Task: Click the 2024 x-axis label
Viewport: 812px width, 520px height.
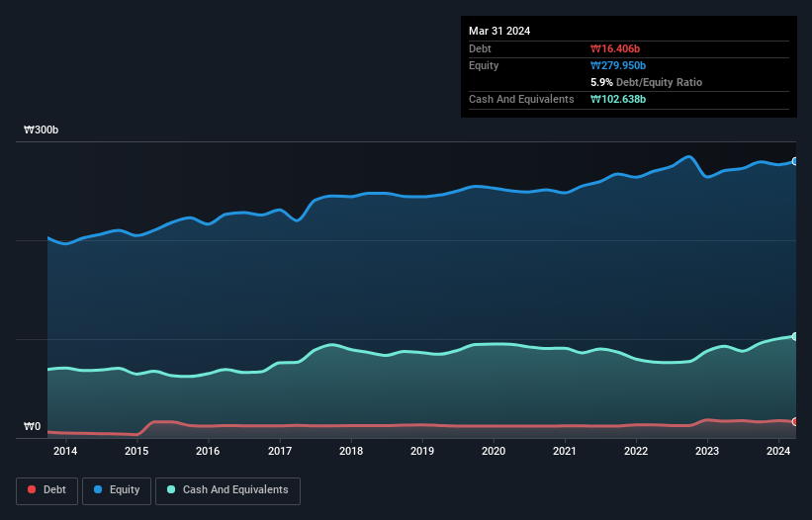Action: point(778,451)
